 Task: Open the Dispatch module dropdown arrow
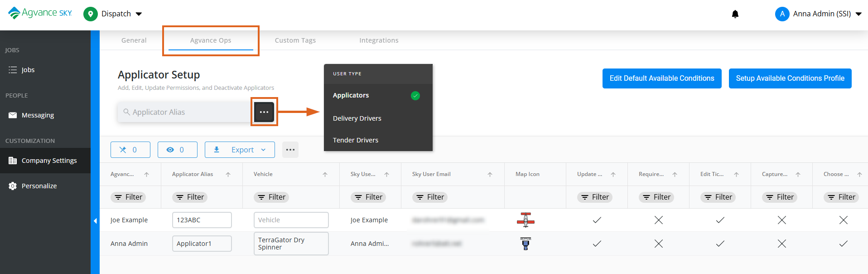pyautogui.click(x=139, y=14)
